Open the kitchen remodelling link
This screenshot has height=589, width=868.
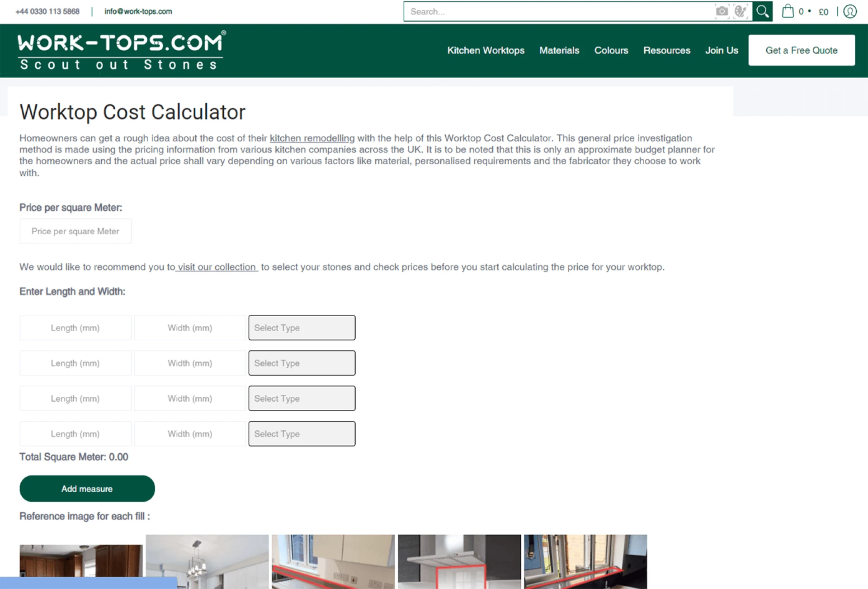pos(311,138)
